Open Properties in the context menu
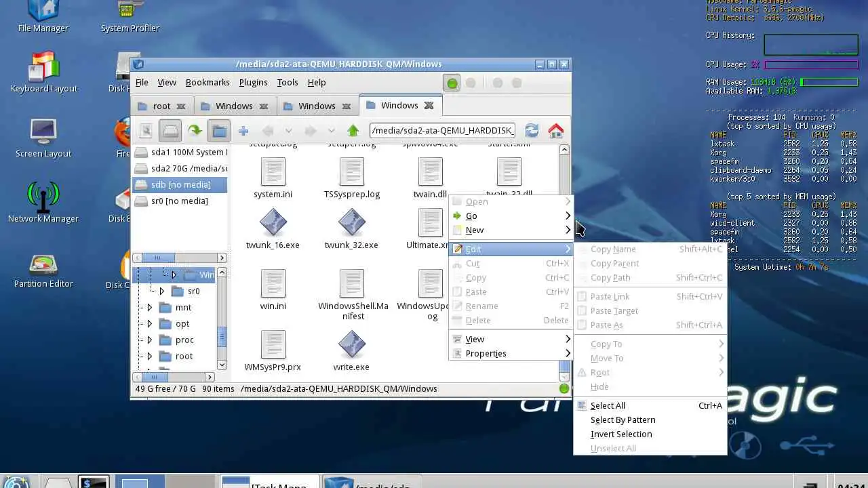The height and width of the screenshot is (488, 868). pyautogui.click(x=511, y=353)
